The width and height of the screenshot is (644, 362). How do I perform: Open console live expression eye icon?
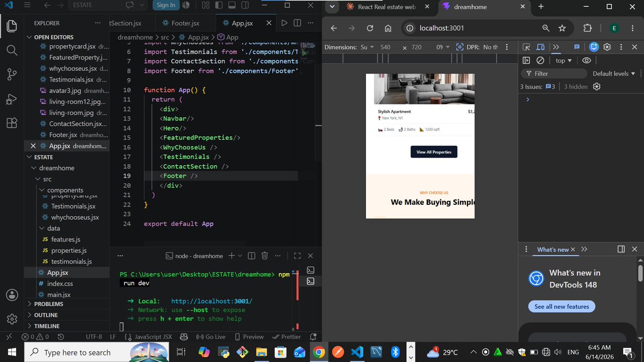(x=587, y=61)
